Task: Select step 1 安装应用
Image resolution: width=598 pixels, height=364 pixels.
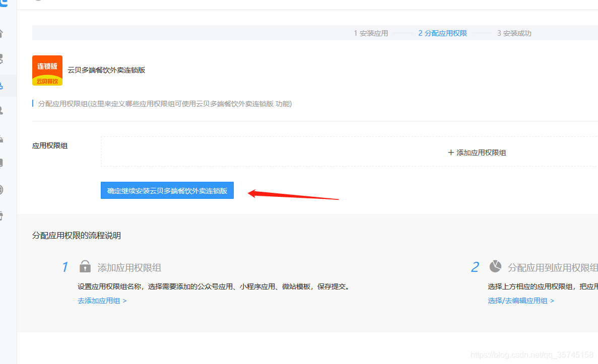Action: [x=371, y=33]
